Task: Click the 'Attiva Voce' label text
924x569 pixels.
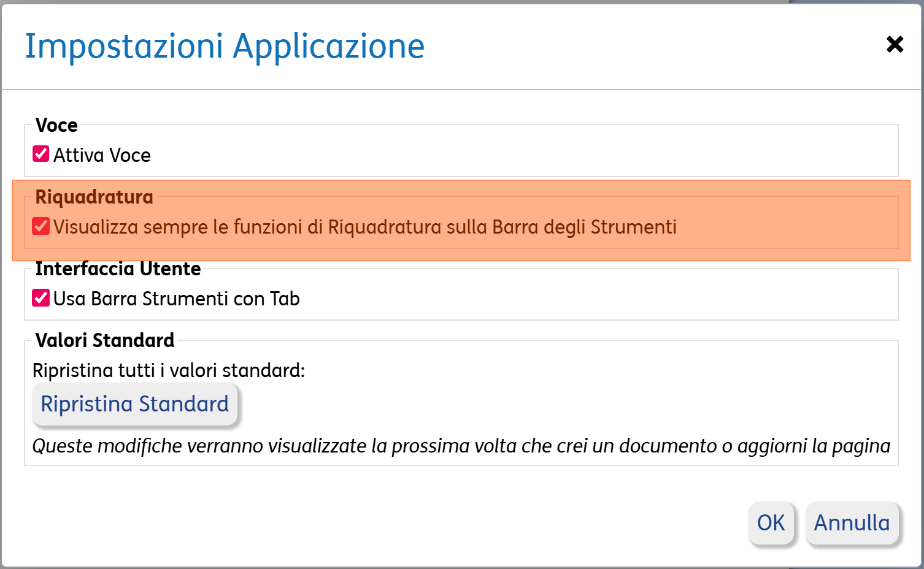Action: [102, 155]
